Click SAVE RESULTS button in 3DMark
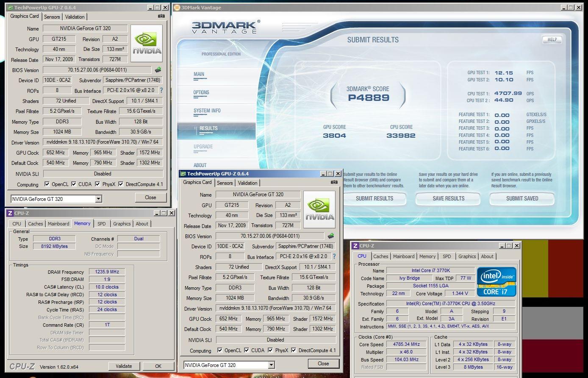The image size is (588, 378). 448,198
